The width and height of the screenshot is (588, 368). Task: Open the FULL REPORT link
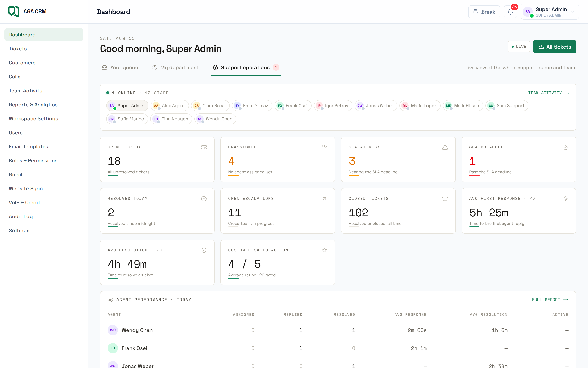coord(550,300)
